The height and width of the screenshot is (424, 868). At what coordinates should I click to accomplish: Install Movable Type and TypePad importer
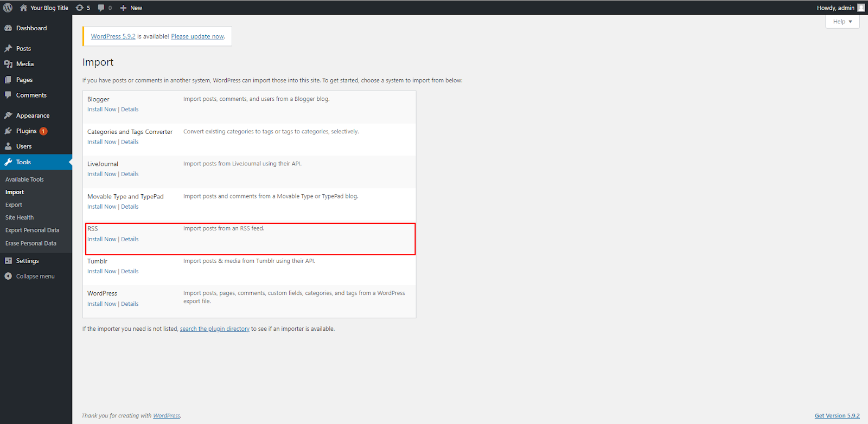point(102,207)
